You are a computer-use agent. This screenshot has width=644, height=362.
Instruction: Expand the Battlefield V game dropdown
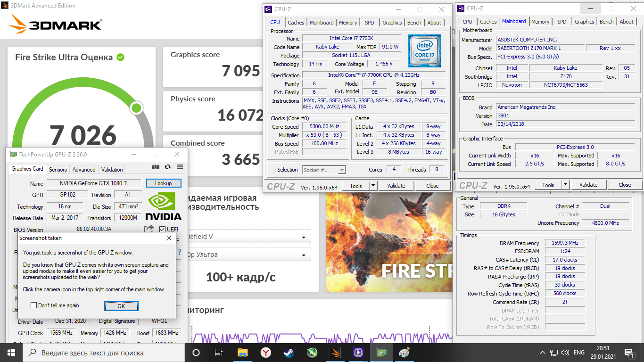click(305, 237)
